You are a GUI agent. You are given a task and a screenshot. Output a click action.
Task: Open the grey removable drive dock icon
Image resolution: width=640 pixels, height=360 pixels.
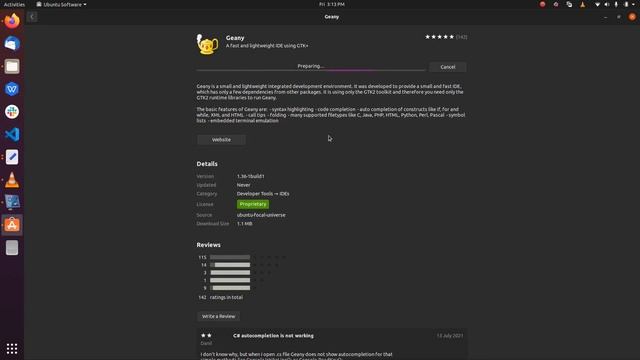[x=12, y=248]
